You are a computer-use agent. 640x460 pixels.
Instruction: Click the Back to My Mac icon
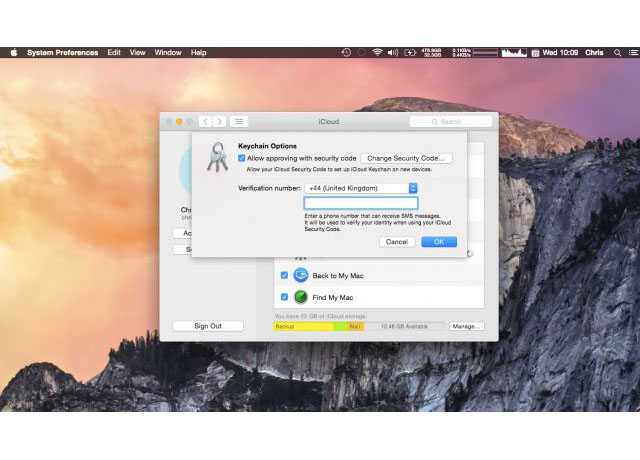pos(301,275)
